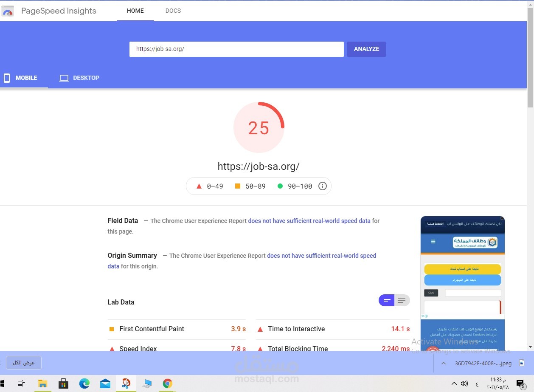The height and width of the screenshot is (392, 534).
Task: Click the score 25 gauge
Action: (x=259, y=127)
